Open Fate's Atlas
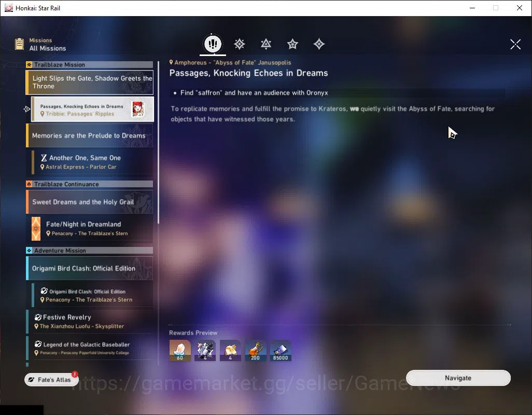 [x=51, y=379]
